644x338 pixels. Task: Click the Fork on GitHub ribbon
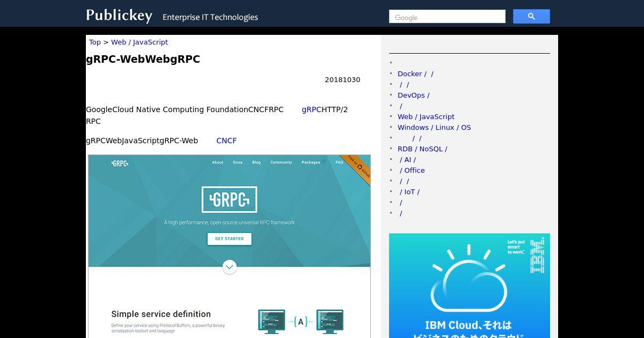[358, 168]
